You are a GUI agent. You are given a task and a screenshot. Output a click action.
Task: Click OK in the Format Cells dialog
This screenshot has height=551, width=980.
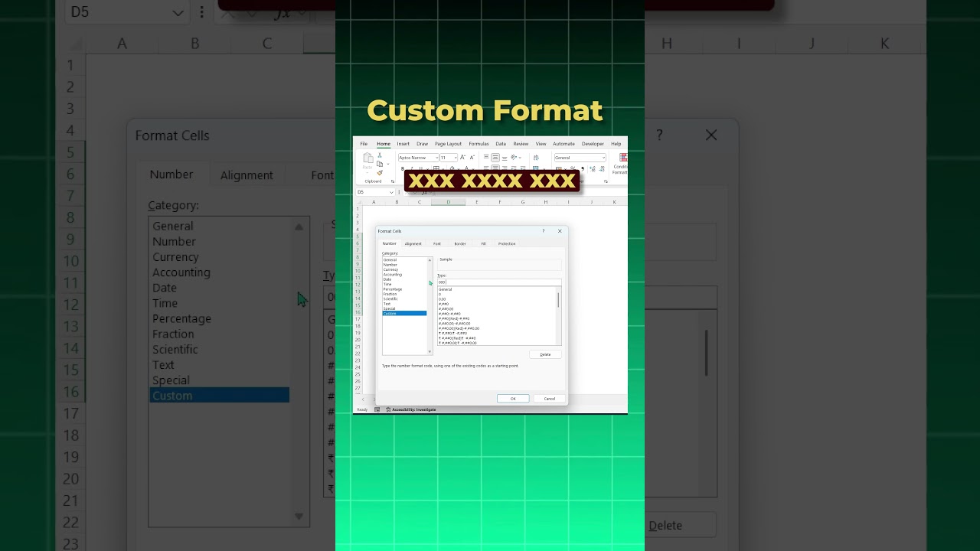[513, 398]
